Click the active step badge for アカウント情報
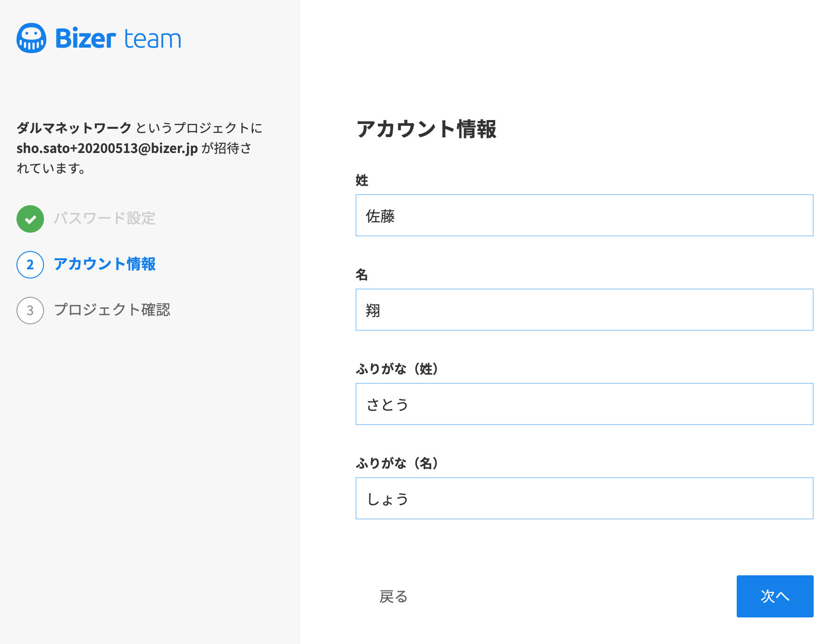Viewport: 832px width, 644px height. point(30,265)
